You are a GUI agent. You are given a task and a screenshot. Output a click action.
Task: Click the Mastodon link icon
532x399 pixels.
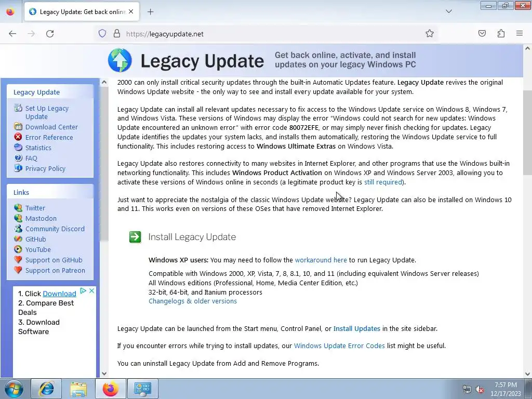[18, 218]
